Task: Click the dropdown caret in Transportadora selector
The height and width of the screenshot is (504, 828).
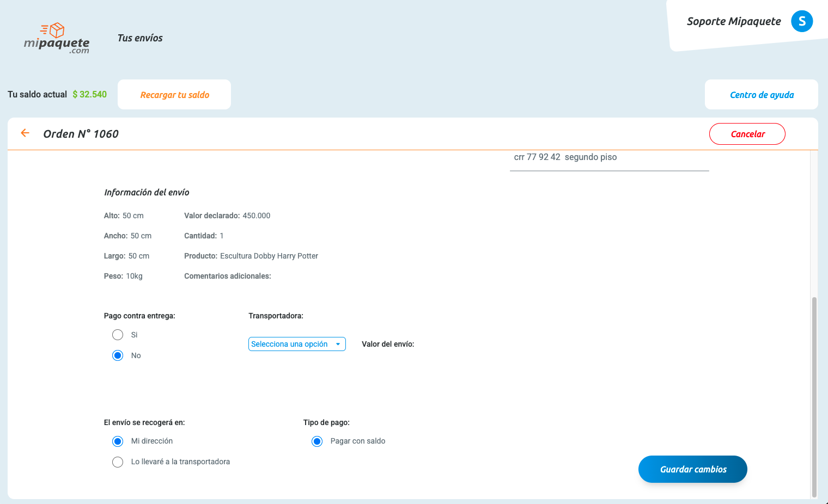Action: pos(338,344)
